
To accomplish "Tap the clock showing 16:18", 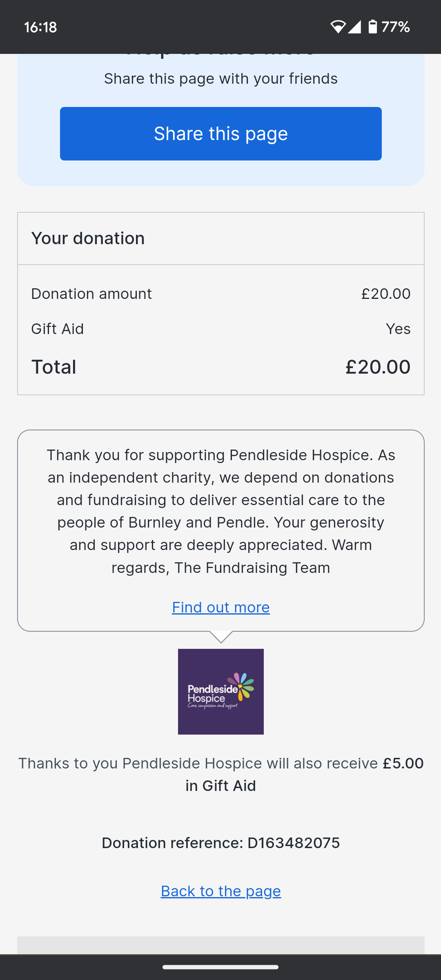I will click(x=40, y=27).
